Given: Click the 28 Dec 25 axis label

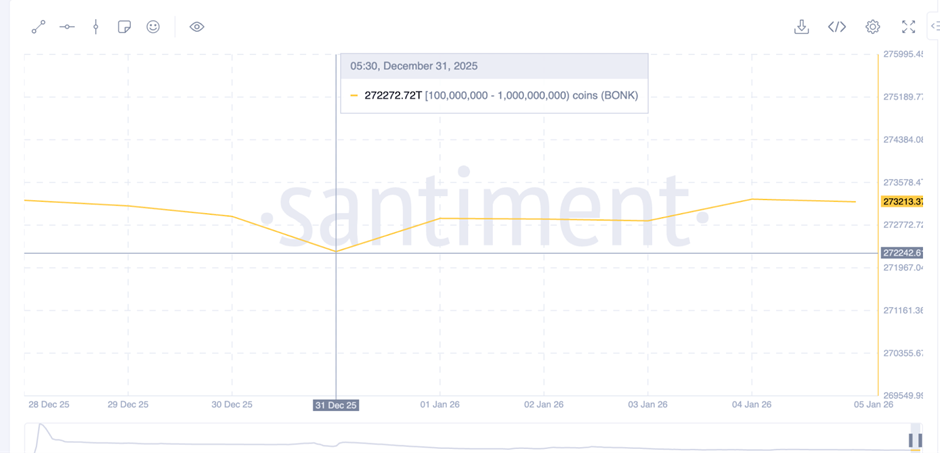Looking at the screenshot, I should click(x=49, y=405).
